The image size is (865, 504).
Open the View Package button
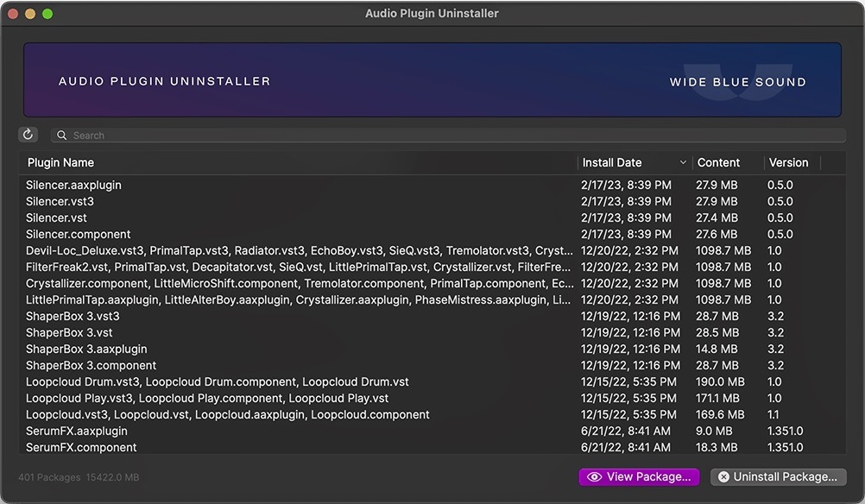[640, 477]
